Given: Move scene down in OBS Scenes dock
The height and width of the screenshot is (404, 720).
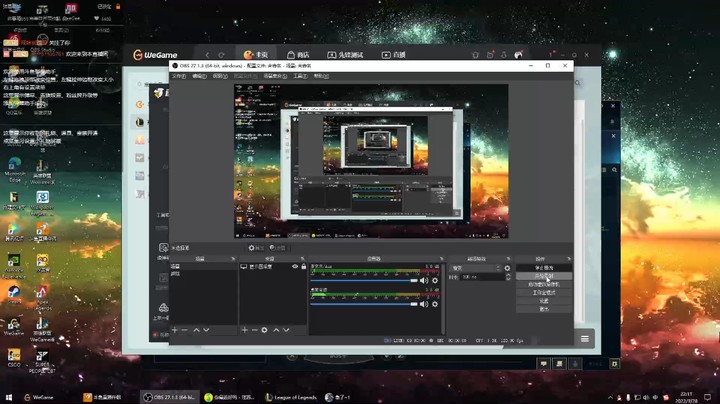Looking at the screenshot, I should pyautogui.click(x=207, y=330).
